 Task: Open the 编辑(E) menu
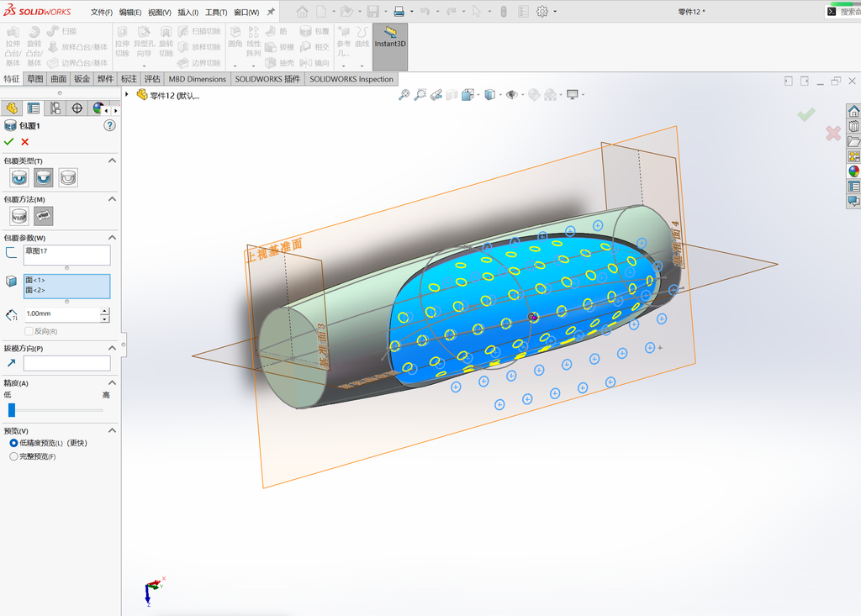coord(130,12)
